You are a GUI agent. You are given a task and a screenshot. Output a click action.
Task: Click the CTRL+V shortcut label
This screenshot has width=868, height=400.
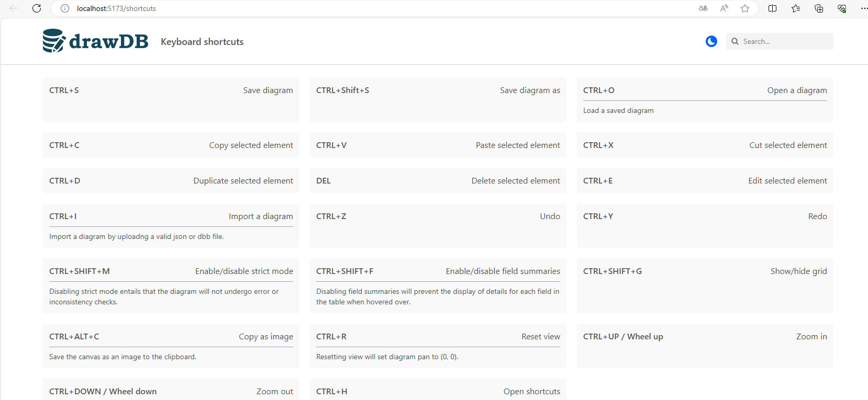tap(331, 145)
